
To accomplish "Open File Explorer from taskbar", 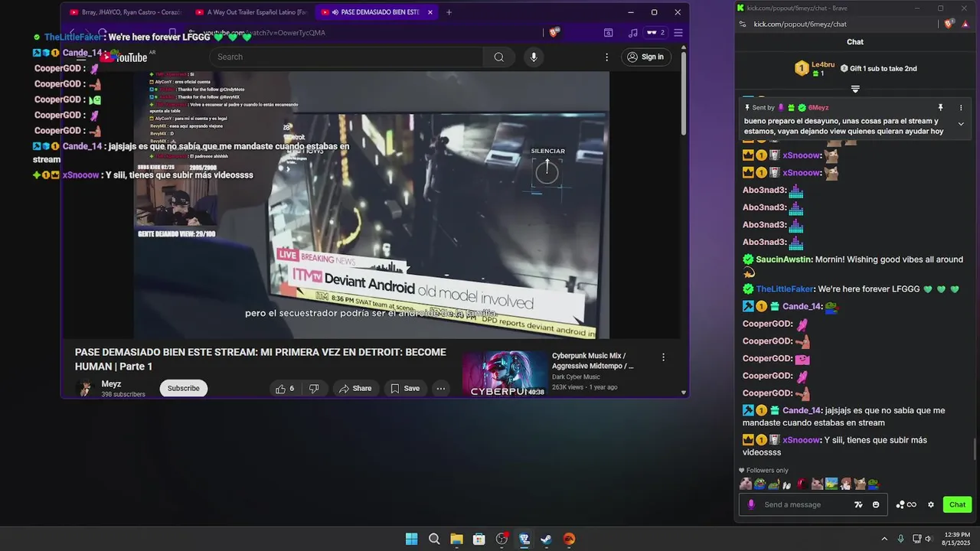I will coord(456,539).
